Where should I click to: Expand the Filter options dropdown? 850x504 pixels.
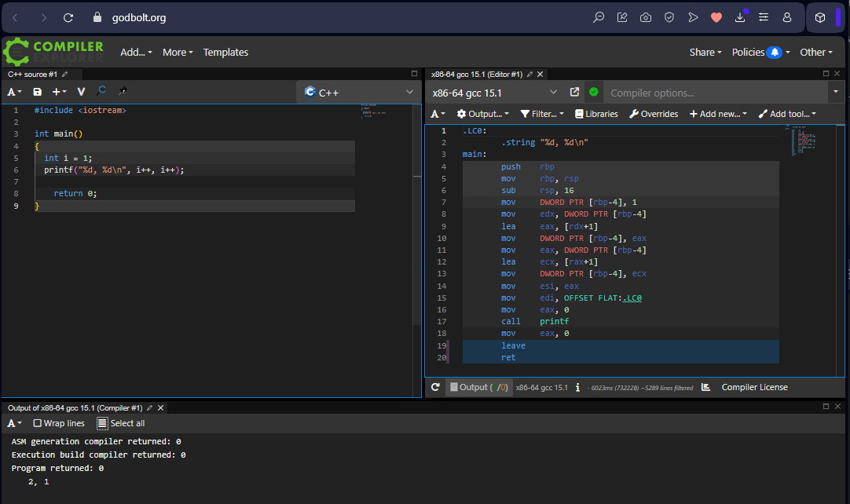pos(542,114)
